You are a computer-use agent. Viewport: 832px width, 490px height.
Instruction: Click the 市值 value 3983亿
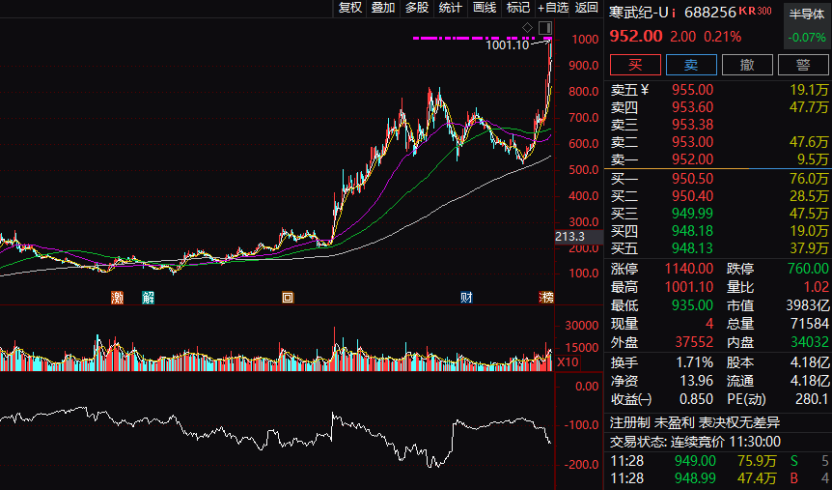807,305
